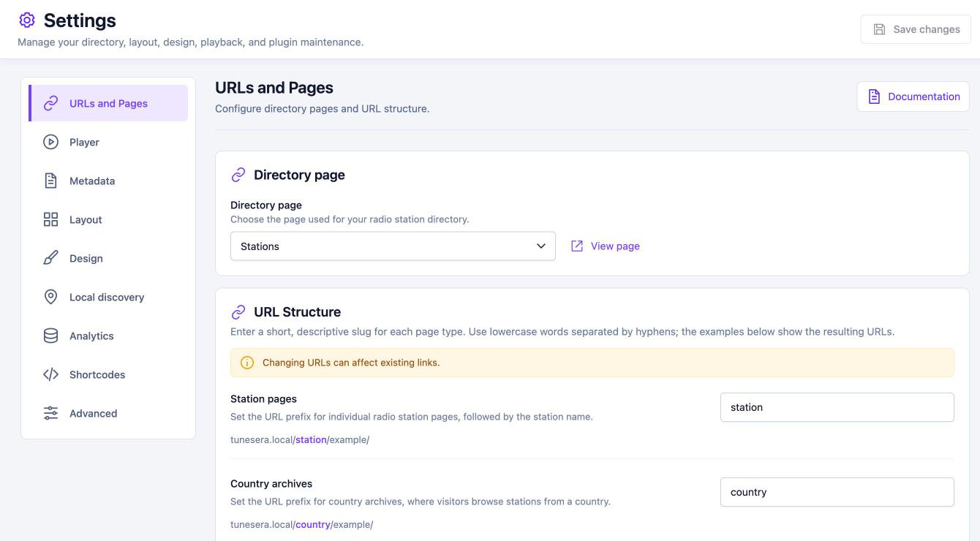Screen dimensions: 980x541
Task: Click the "URL Structure" heading text
Action: point(297,312)
